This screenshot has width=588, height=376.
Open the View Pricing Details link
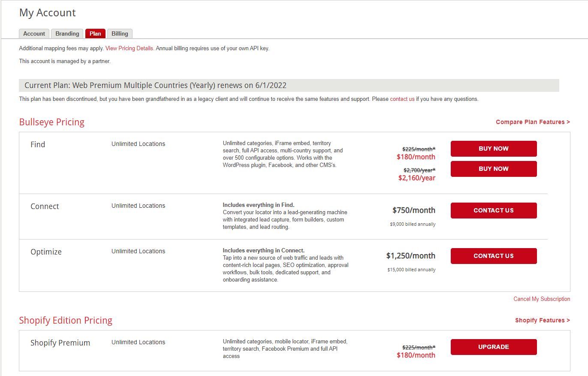tap(130, 49)
